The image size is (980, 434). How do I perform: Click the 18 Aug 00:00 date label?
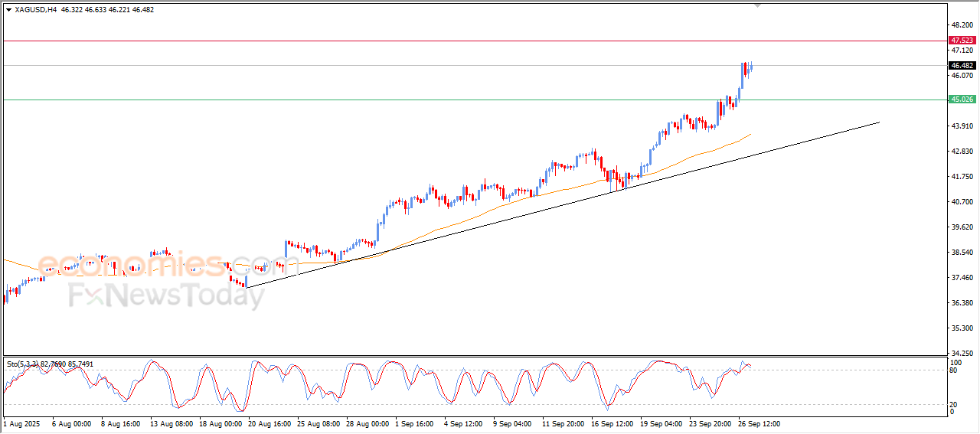coord(220,423)
